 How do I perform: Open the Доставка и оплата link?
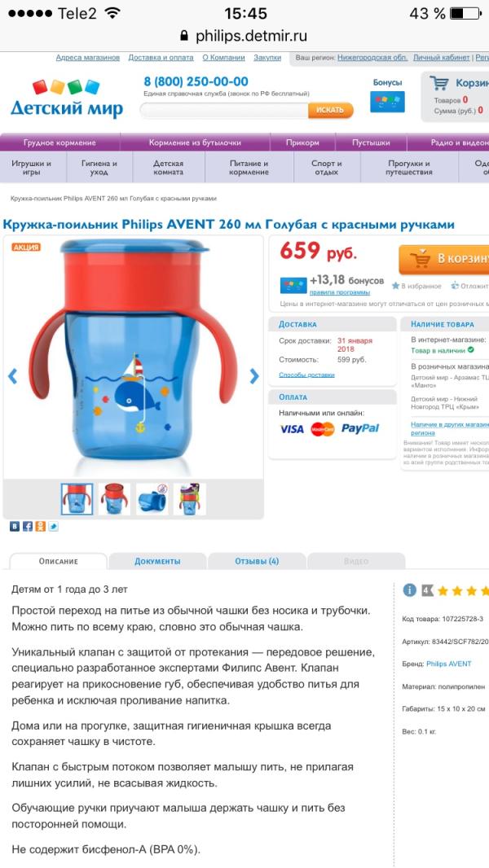[x=161, y=58]
